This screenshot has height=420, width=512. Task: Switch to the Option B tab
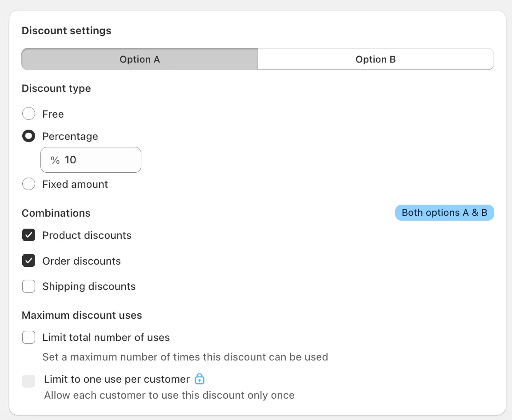[376, 59]
